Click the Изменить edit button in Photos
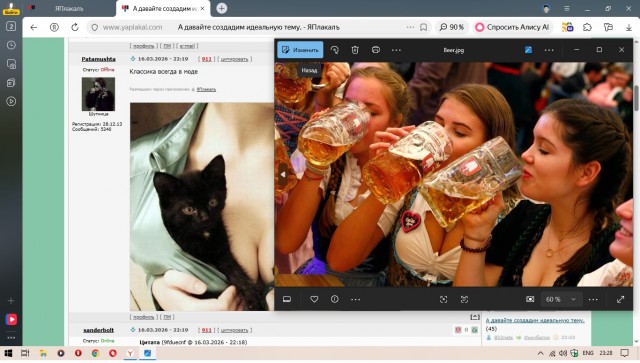The image size is (640, 363). (x=300, y=50)
